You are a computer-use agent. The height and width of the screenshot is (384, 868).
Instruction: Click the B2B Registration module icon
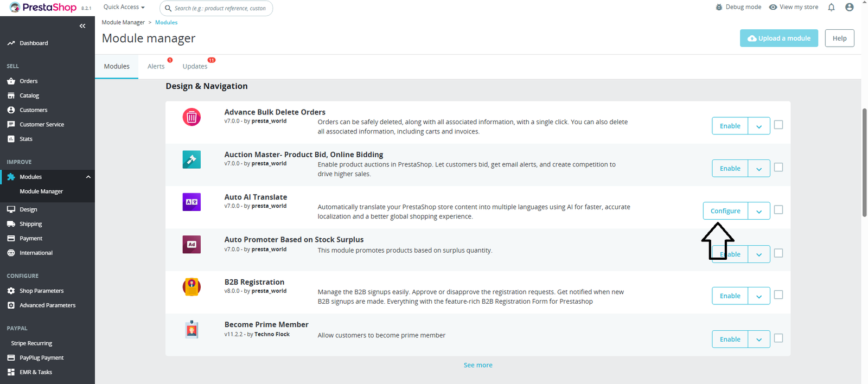coord(192,287)
